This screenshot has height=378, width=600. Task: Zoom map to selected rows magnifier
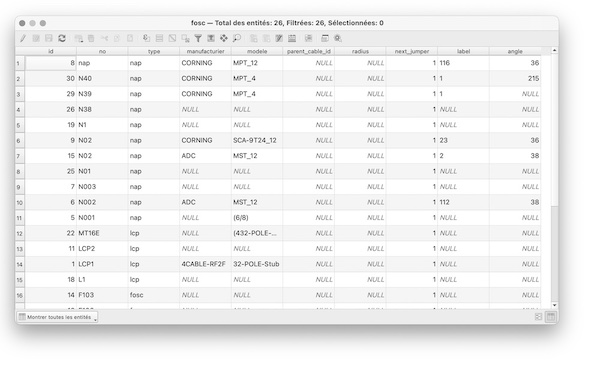tap(236, 38)
